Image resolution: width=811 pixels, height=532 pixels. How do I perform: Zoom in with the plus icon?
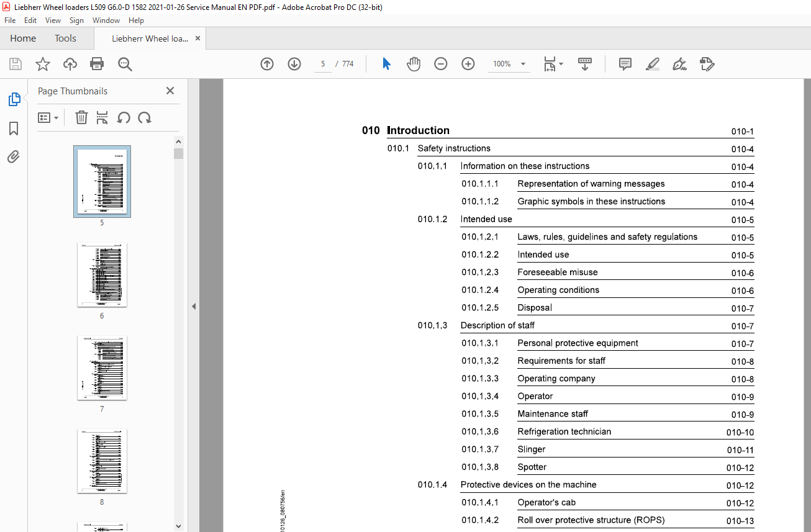[468, 64]
